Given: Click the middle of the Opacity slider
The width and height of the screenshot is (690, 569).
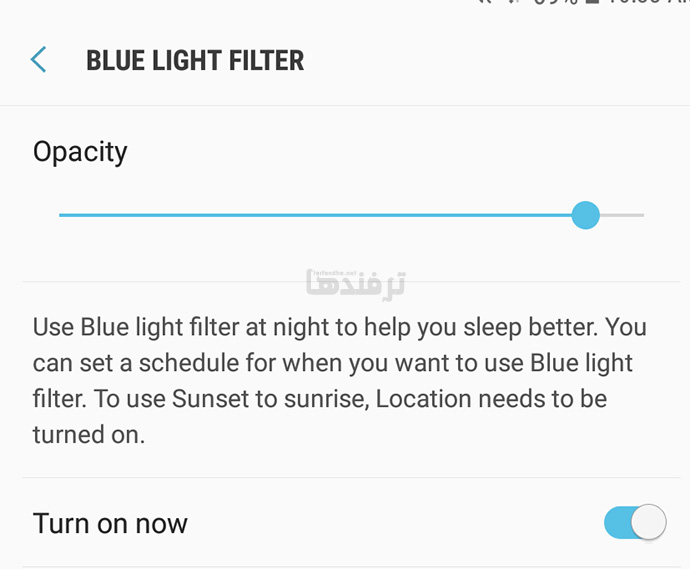Looking at the screenshot, I should 352,215.
